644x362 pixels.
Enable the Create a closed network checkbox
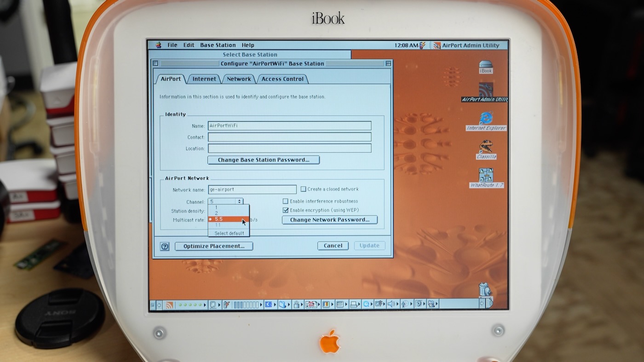[303, 189]
